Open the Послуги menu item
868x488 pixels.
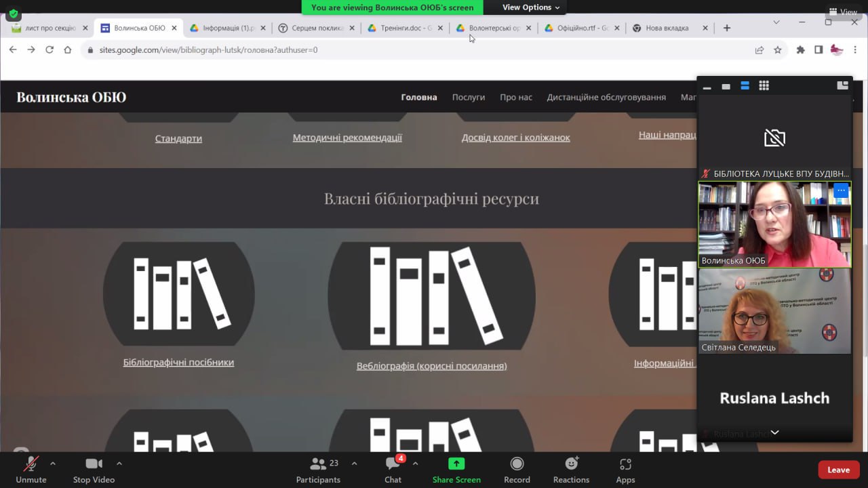coord(469,97)
